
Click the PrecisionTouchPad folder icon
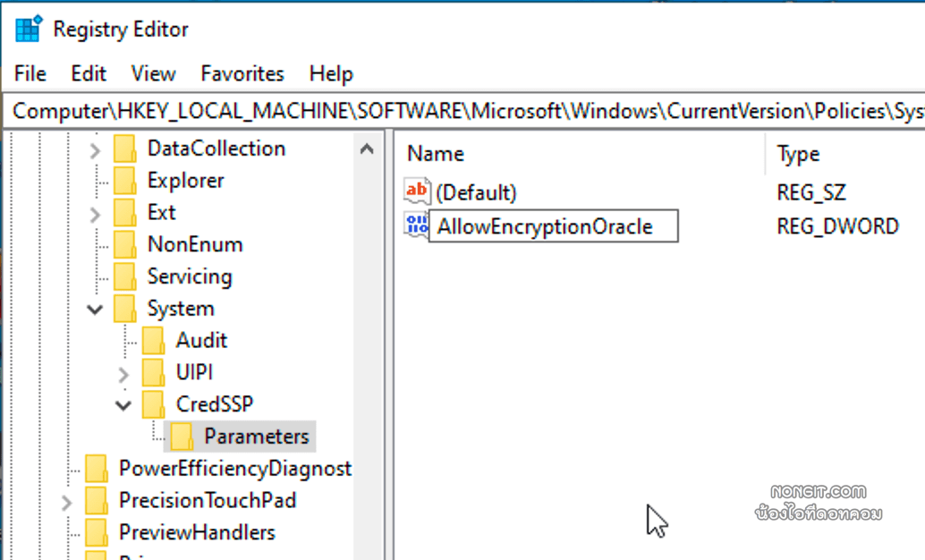98,500
